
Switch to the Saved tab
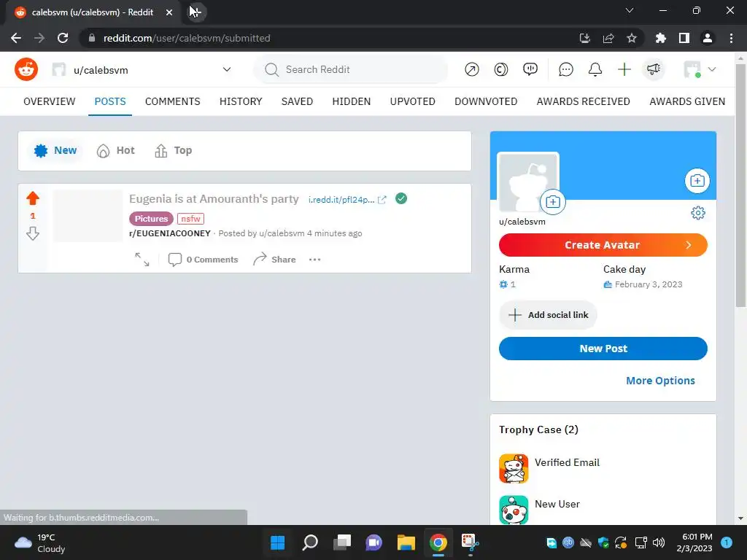pos(298,101)
